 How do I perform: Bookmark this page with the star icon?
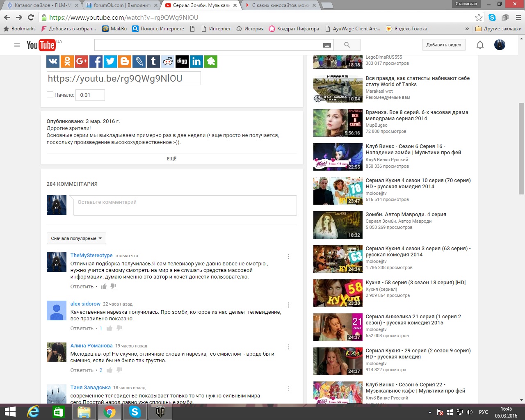click(479, 17)
